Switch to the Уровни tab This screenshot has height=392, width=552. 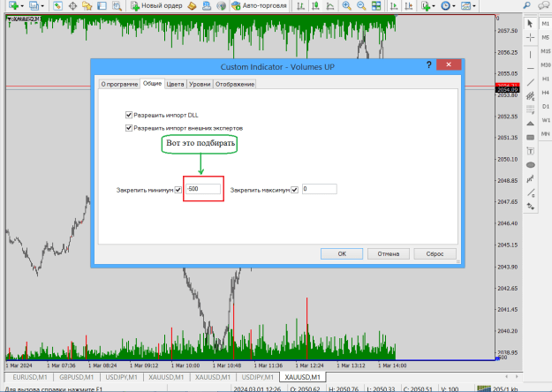[x=200, y=84]
